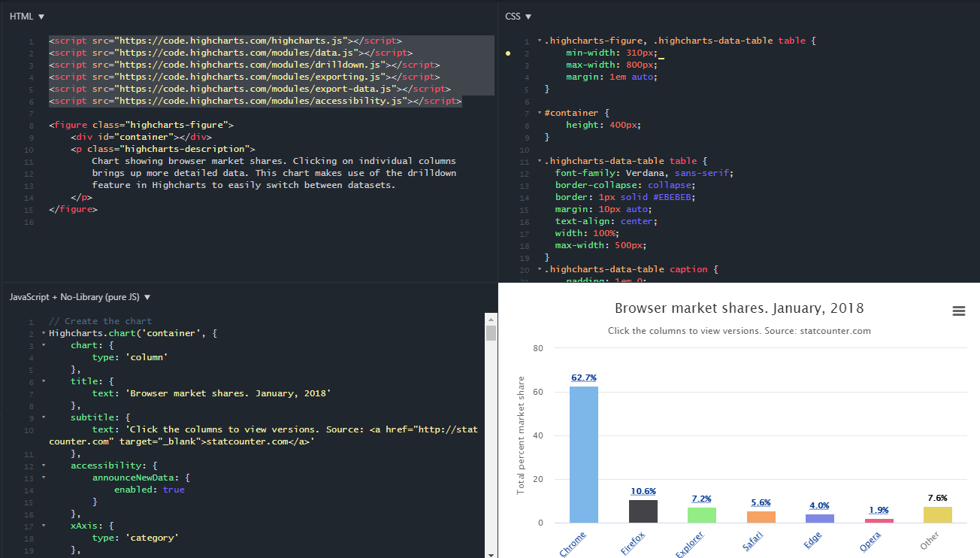980x558 pixels.
Task: Click the Chrome x-axis label link
Action: pos(573,544)
